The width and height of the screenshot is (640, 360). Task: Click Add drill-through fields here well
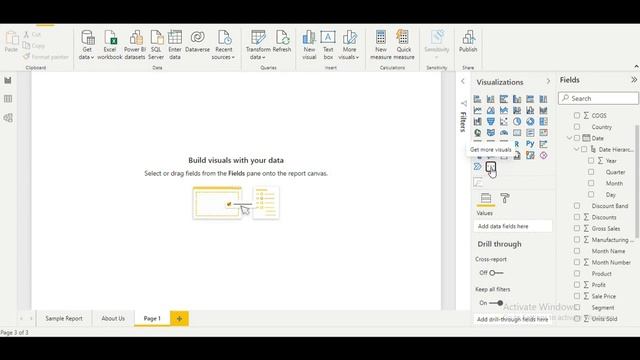coord(513,319)
